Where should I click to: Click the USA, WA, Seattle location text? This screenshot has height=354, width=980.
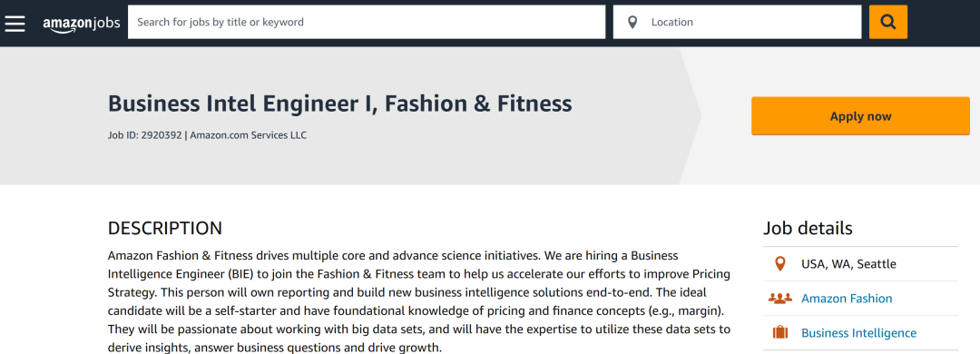click(x=848, y=264)
